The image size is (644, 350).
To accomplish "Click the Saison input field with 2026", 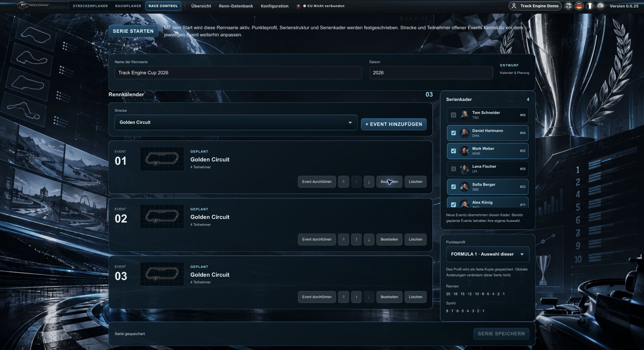I will click(x=431, y=73).
